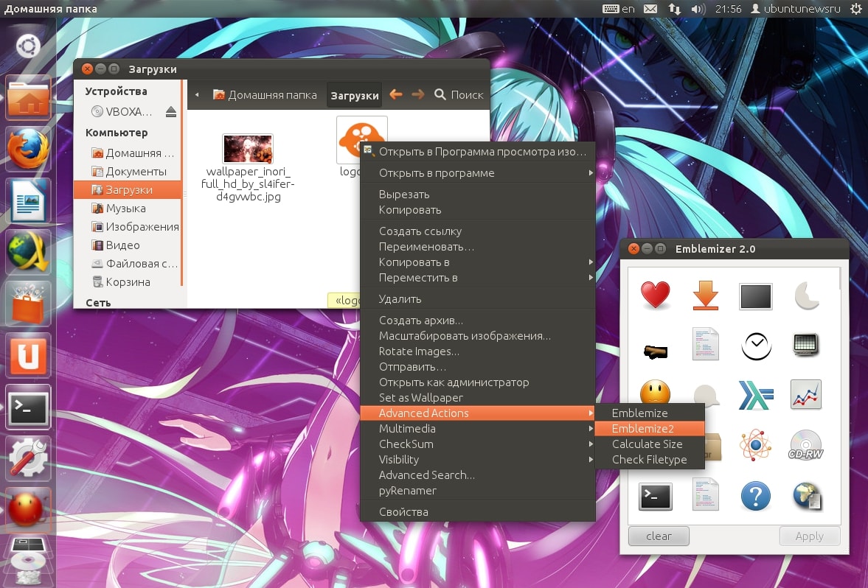Pick the text document emblem next to the pointing hand
Screen dimensions: 868x588
[x=705, y=344]
